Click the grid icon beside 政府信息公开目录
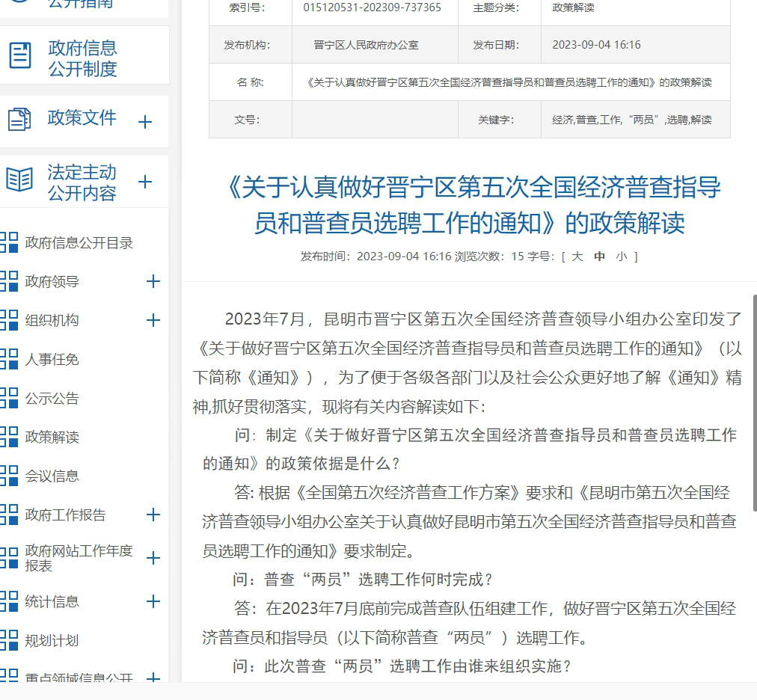This screenshot has width=757, height=700. (9, 242)
